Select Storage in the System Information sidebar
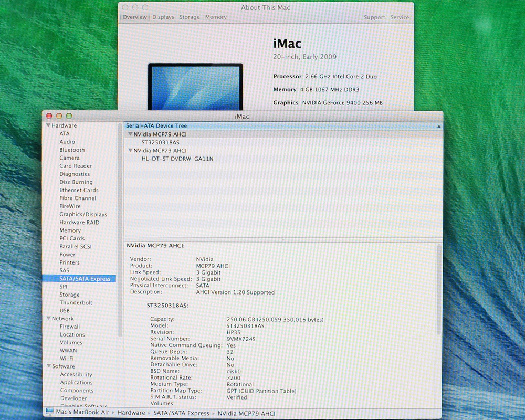This screenshot has width=525, height=420. [69, 295]
